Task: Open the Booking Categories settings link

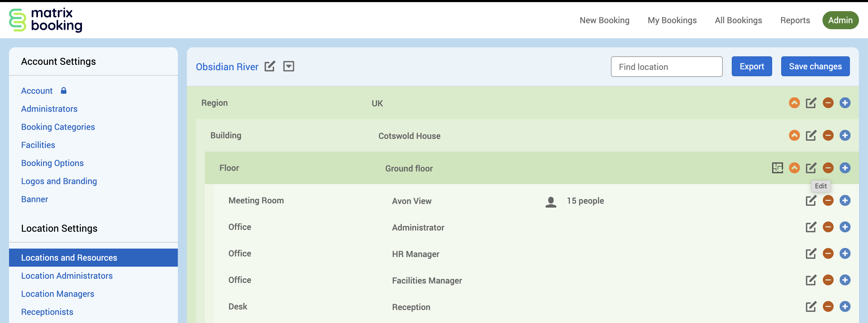Action: (58, 127)
